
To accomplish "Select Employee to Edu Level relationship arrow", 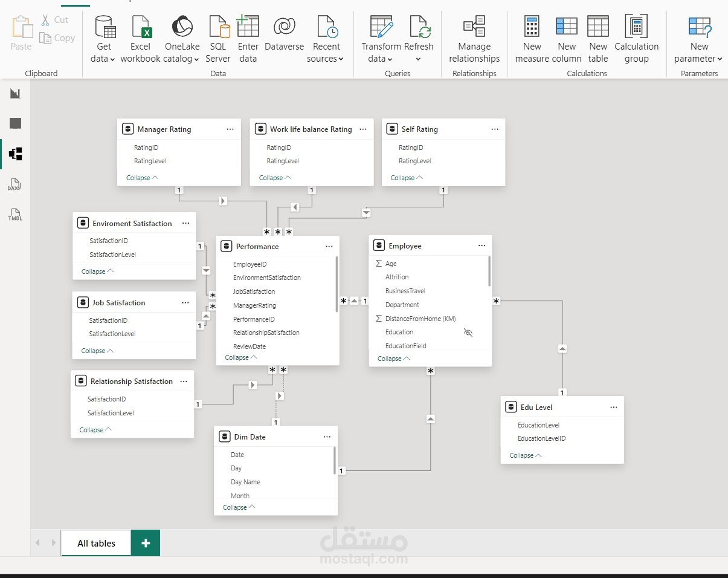I will click(562, 349).
